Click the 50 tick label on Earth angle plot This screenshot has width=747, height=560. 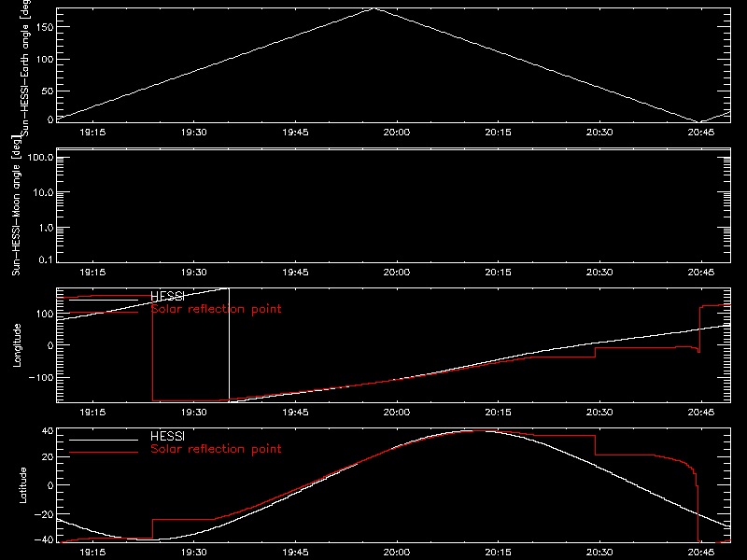click(48, 91)
